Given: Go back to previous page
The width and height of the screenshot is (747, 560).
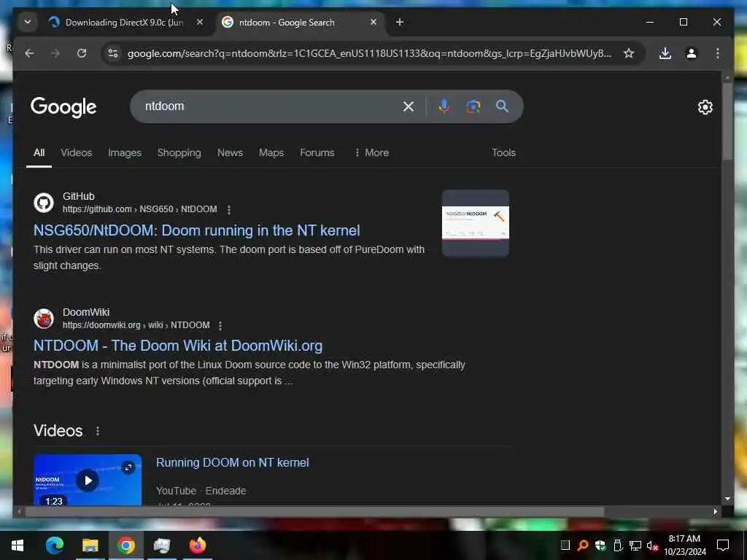Looking at the screenshot, I should (x=29, y=53).
